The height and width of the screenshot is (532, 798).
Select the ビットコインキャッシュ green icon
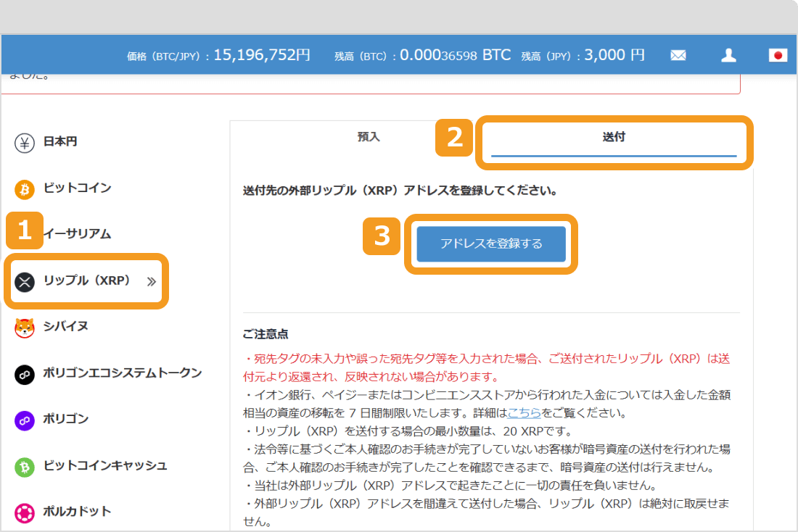[25, 465]
